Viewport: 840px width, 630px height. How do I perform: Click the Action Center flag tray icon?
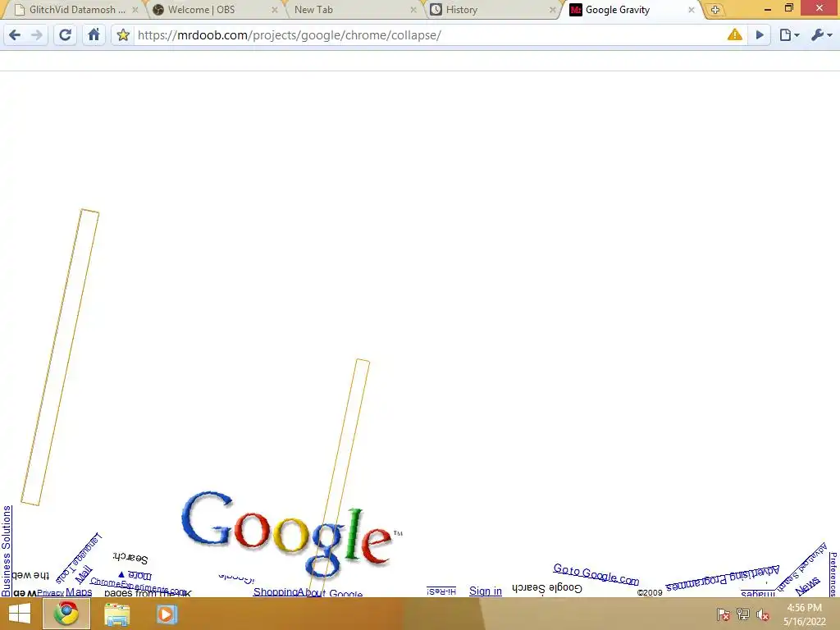pos(723,614)
